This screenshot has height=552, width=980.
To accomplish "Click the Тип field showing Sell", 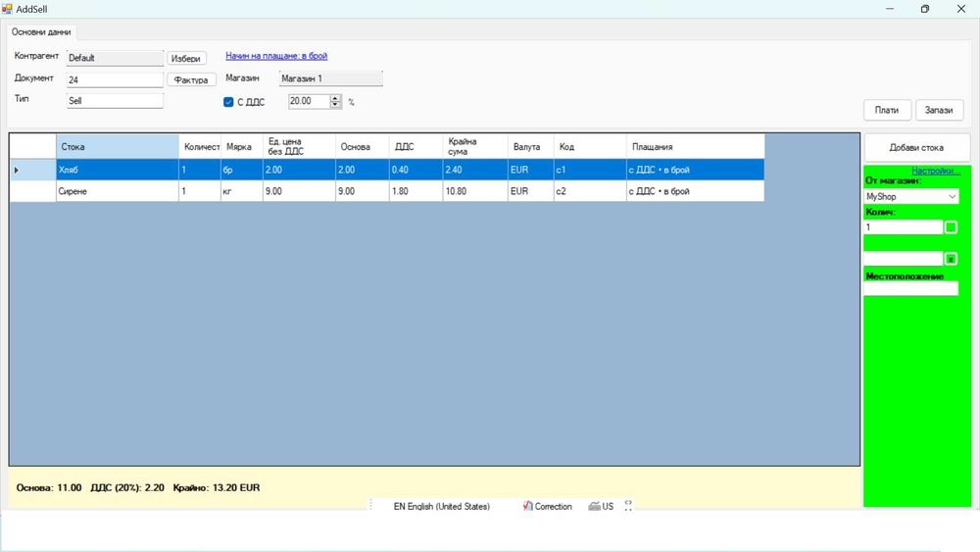I will pyautogui.click(x=115, y=101).
